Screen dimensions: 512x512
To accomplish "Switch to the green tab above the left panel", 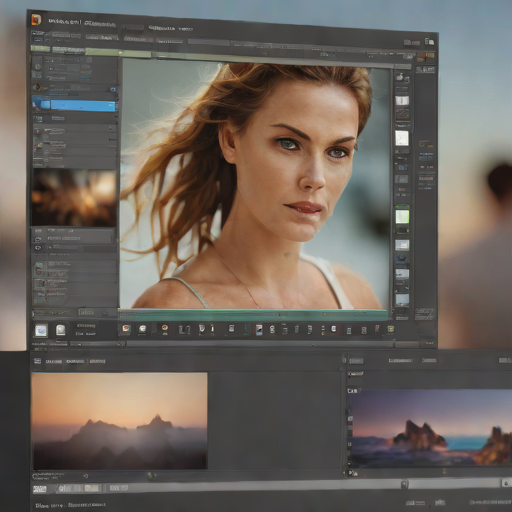I will 41,49.
